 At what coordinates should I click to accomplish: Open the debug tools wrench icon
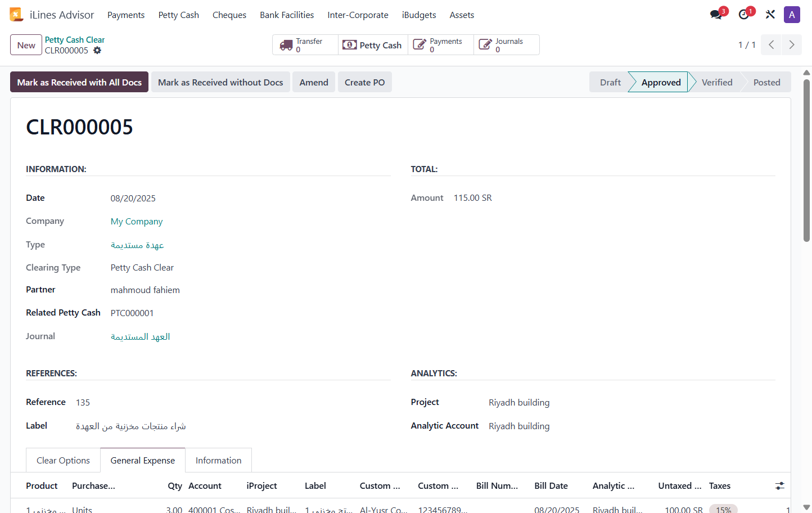[770, 15]
